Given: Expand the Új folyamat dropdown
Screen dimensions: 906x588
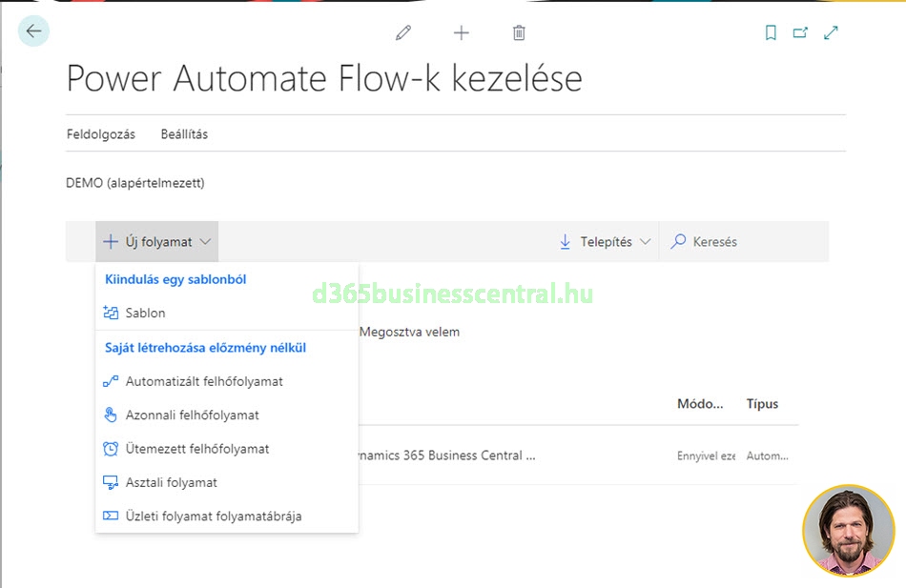Looking at the screenshot, I should coord(157,242).
